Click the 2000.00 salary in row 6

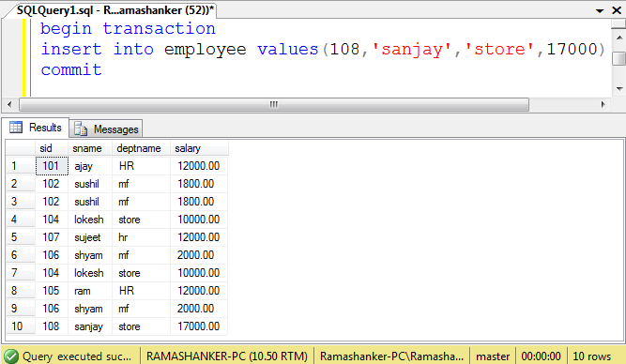(199, 255)
